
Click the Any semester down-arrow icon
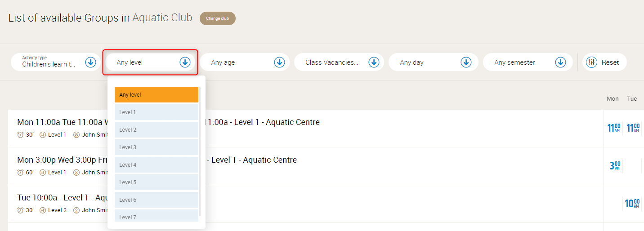[x=560, y=62]
